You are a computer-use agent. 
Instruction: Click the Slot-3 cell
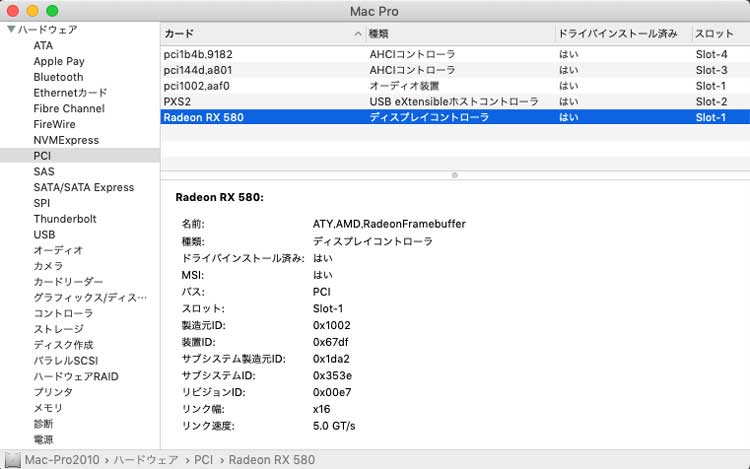click(711, 70)
